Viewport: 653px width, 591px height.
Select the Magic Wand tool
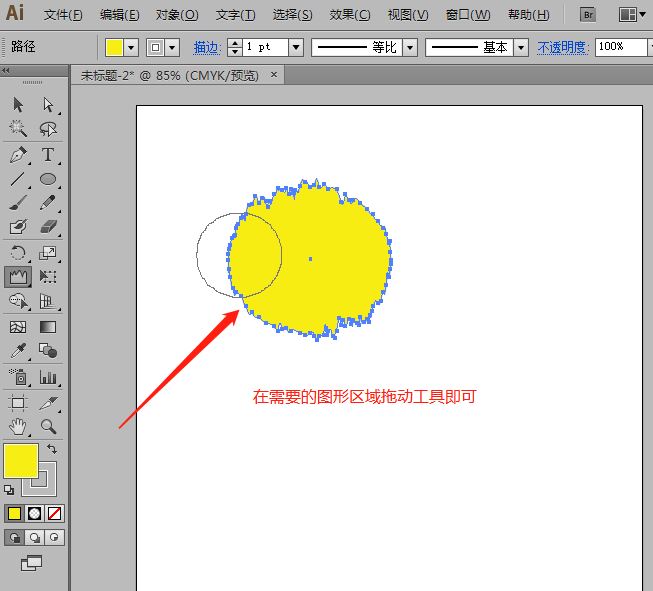[18, 129]
